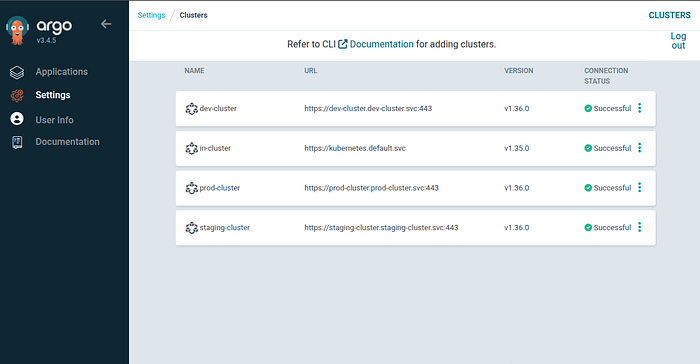Open the three-dot menu for dev-cluster
Image resolution: width=700 pixels, height=364 pixels.
pos(640,108)
